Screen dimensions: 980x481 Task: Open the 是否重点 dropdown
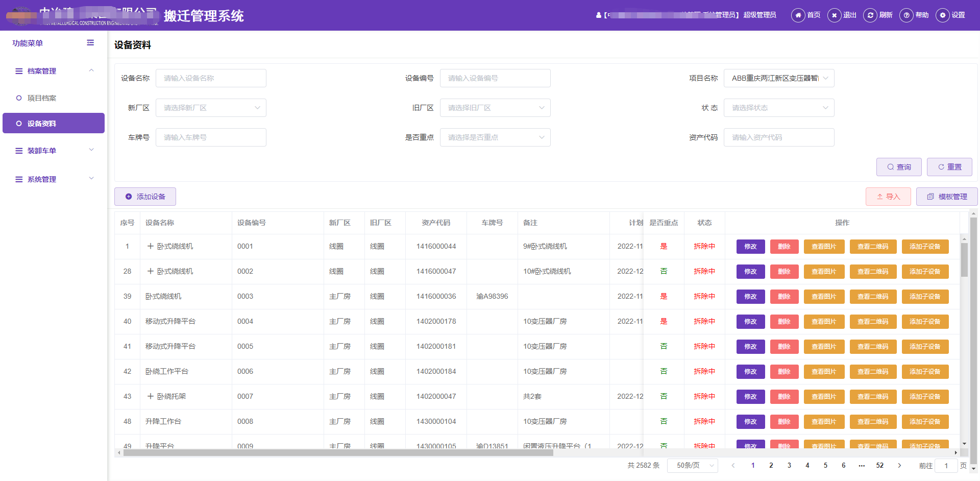tap(495, 137)
